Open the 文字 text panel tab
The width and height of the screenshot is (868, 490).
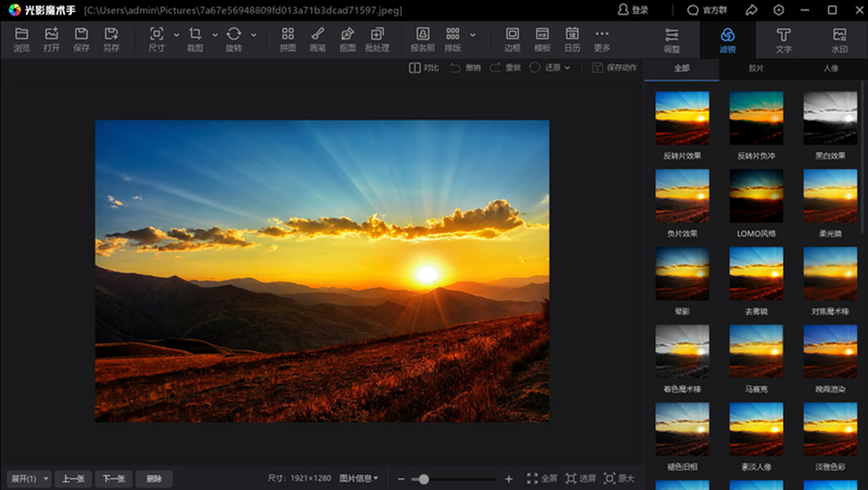(x=783, y=40)
